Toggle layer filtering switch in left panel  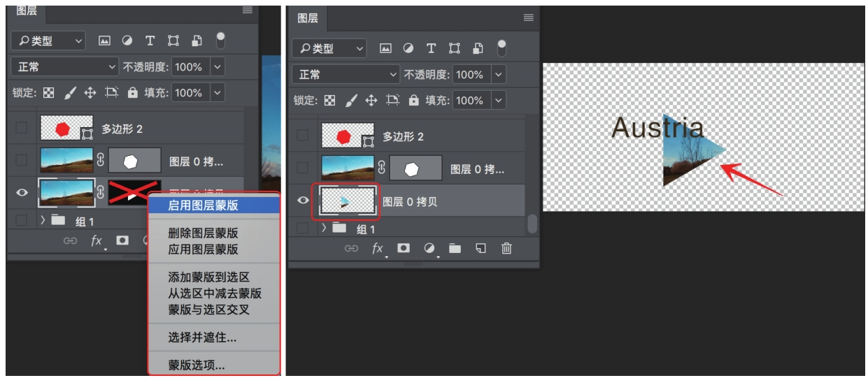220,41
